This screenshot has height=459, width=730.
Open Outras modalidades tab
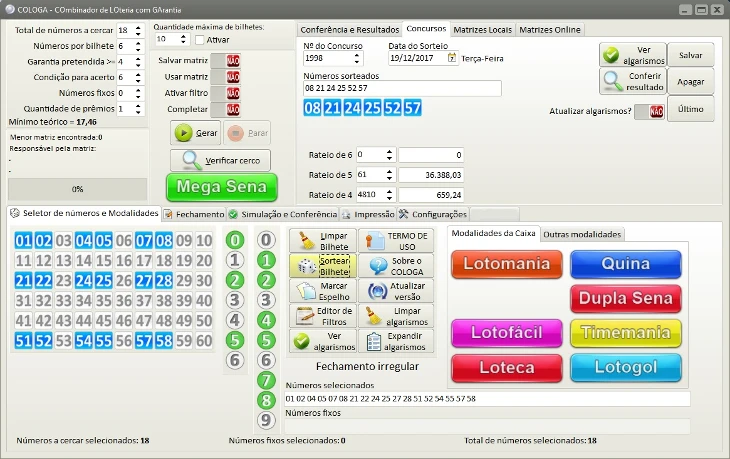click(x=582, y=234)
